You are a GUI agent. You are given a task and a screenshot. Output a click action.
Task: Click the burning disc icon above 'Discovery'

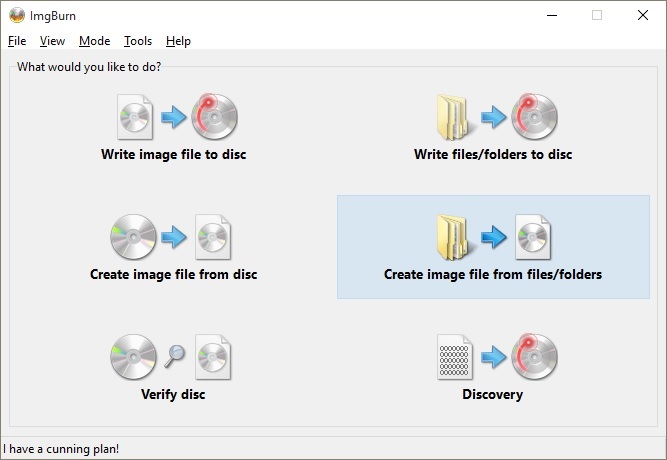tap(534, 357)
